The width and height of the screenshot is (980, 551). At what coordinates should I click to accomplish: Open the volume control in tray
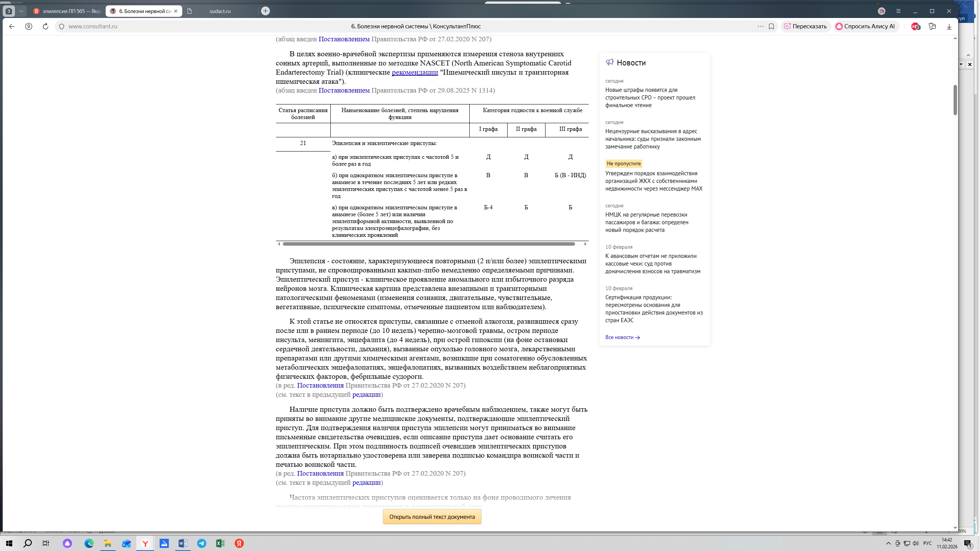916,543
